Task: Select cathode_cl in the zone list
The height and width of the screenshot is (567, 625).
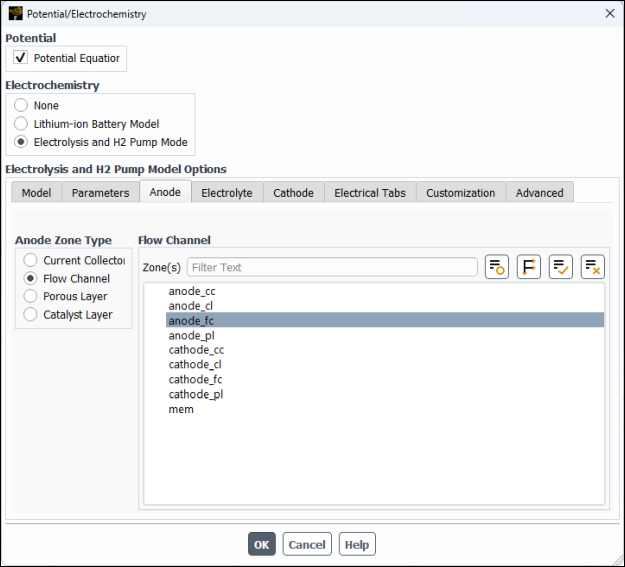Action: click(385, 364)
